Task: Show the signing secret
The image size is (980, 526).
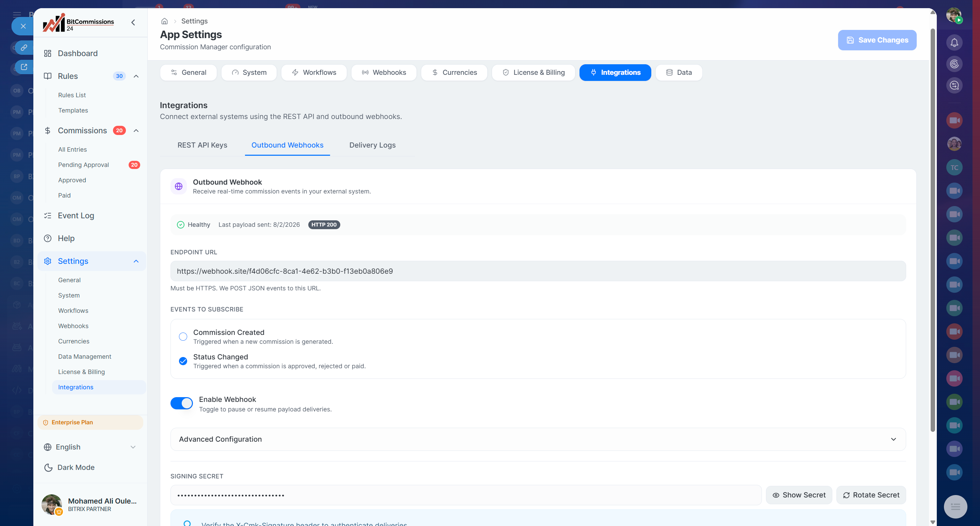Action: tap(799, 495)
